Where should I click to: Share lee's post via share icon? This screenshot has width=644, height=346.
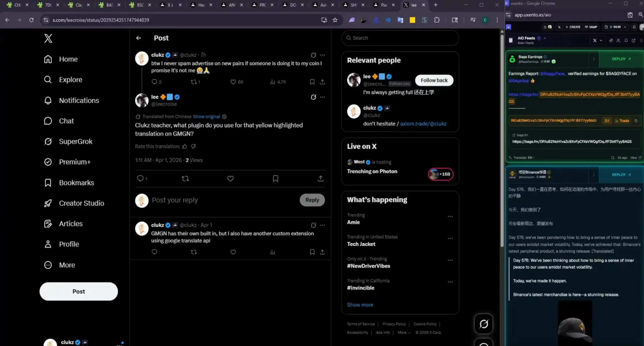(320, 179)
